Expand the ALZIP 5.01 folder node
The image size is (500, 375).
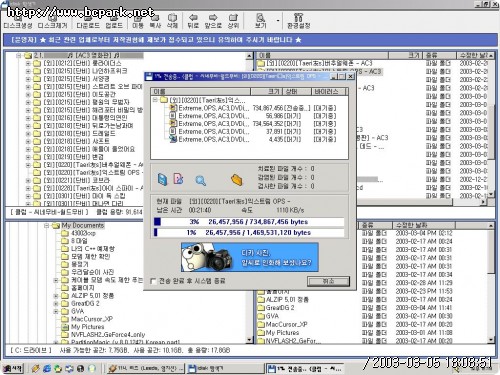56,296
